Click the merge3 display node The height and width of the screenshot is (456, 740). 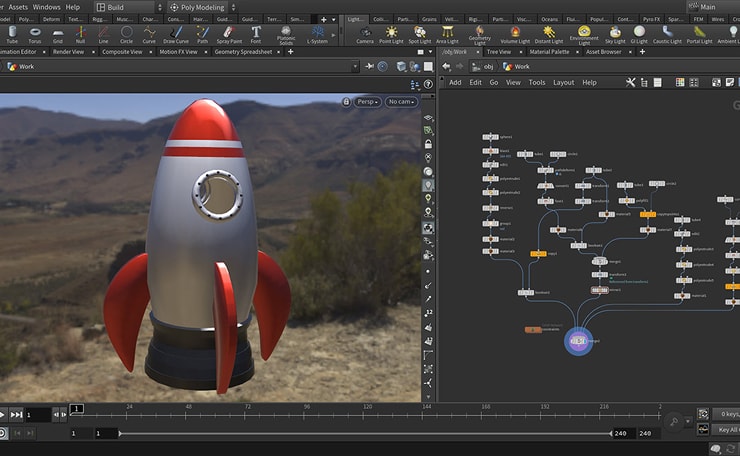[578, 341]
